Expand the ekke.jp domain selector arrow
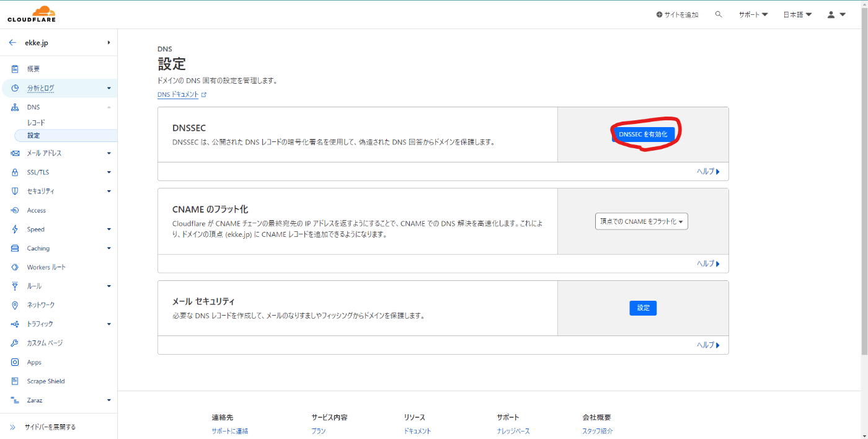Image resolution: width=868 pixels, height=439 pixels. tap(108, 43)
